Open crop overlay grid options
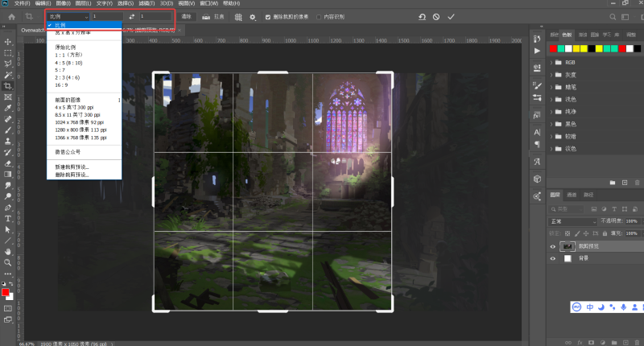 (x=238, y=17)
